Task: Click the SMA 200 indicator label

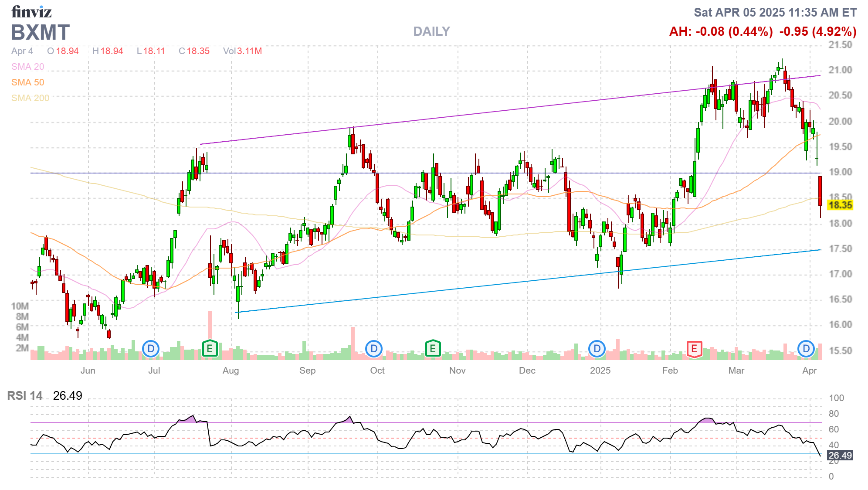Action: pos(31,98)
